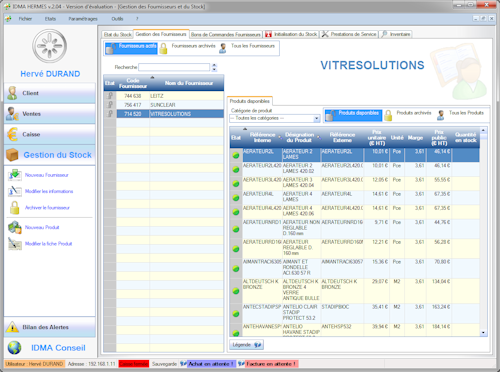Click the LEITZ row state icon
500x372 pixels.
[x=110, y=96]
